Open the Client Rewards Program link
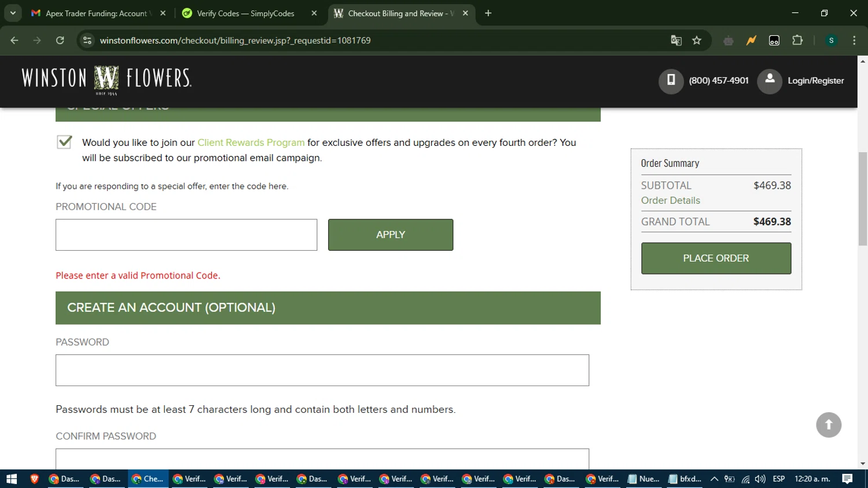This screenshot has width=868, height=488. click(x=251, y=142)
